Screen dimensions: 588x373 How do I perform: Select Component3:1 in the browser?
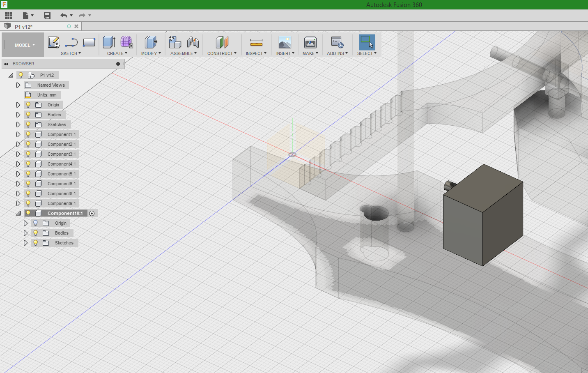click(62, 154)
